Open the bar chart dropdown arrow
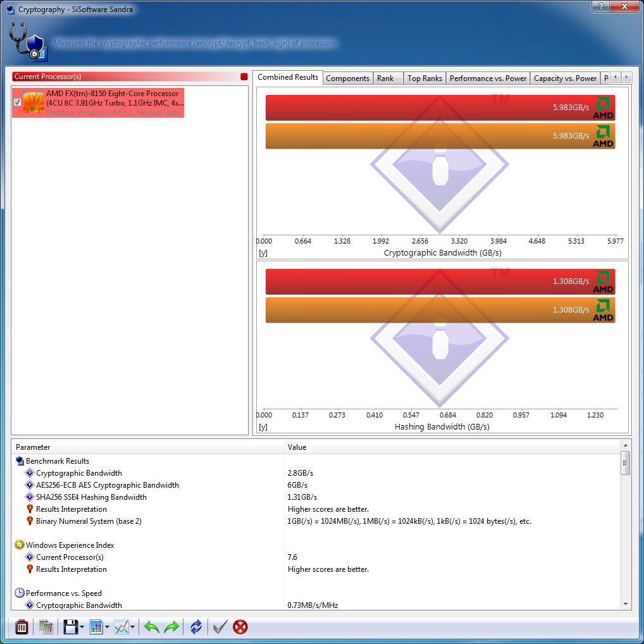644x644 pixels. (x=108, y=628)
